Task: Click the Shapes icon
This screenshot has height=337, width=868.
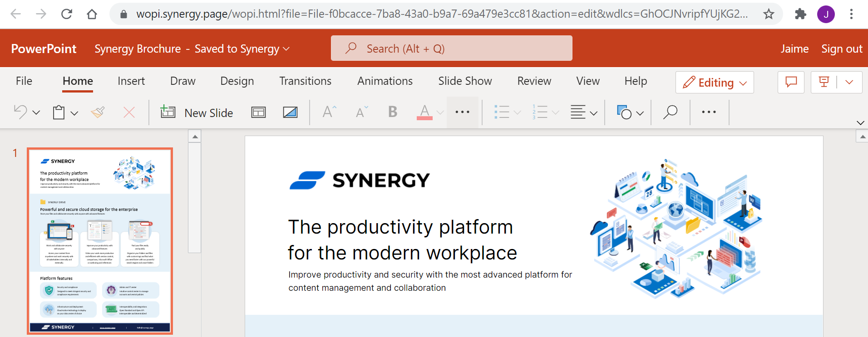Action: tap(624, 112)
